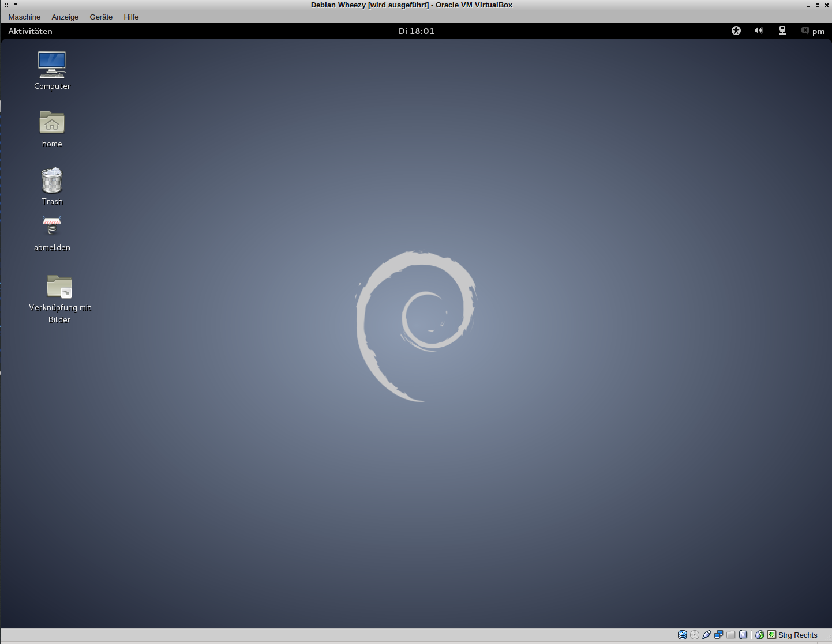Click the hard disk activity indicator
This screenshot has height=644, width=832.
point(683,635)
